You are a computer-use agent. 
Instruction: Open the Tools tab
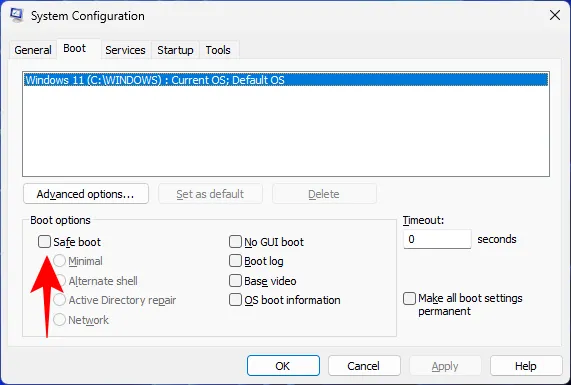click(218, 50)
